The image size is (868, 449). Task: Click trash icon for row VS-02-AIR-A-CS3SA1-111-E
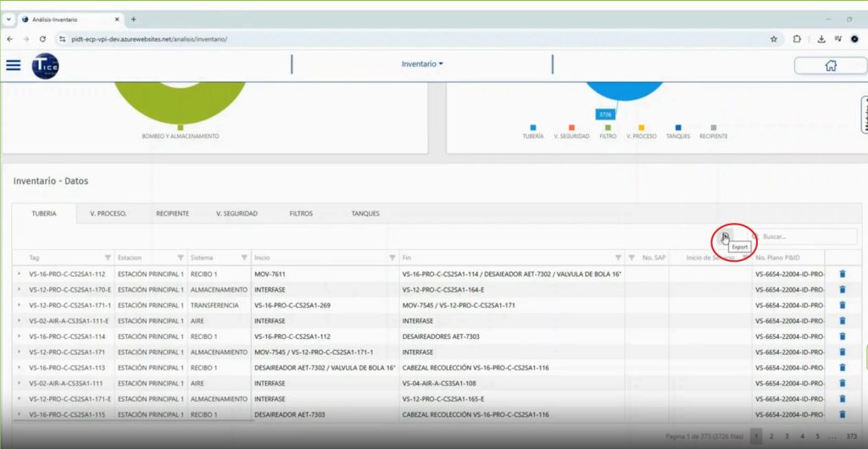842,321
